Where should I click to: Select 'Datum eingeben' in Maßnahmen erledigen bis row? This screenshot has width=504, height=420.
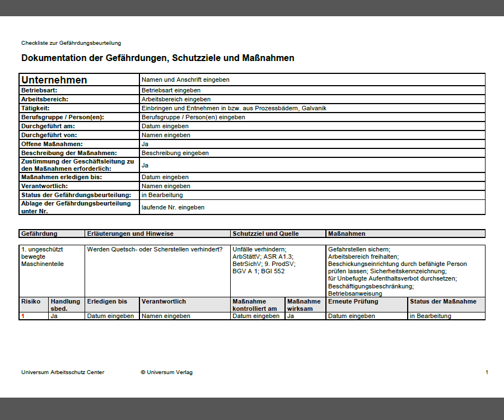click(x=165, y=178)
